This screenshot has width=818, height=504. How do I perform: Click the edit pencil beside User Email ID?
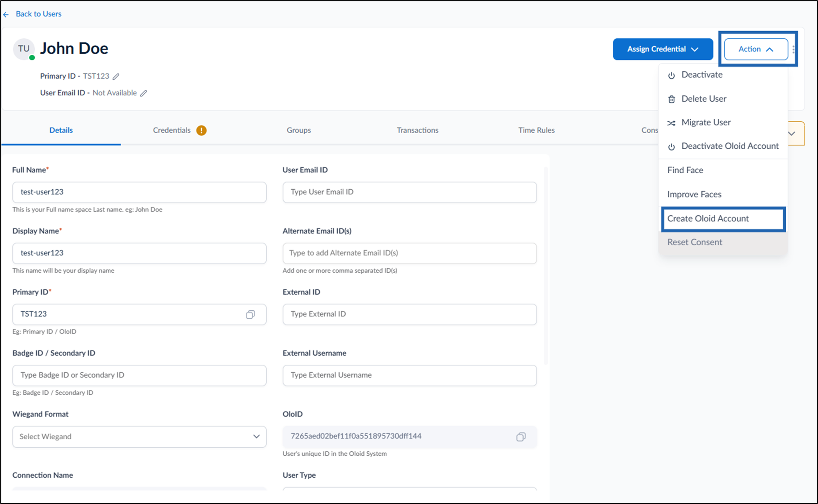tap(143, 93)
